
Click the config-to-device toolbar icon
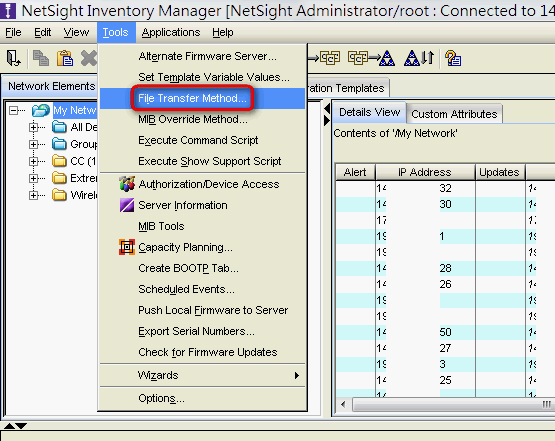371,58
